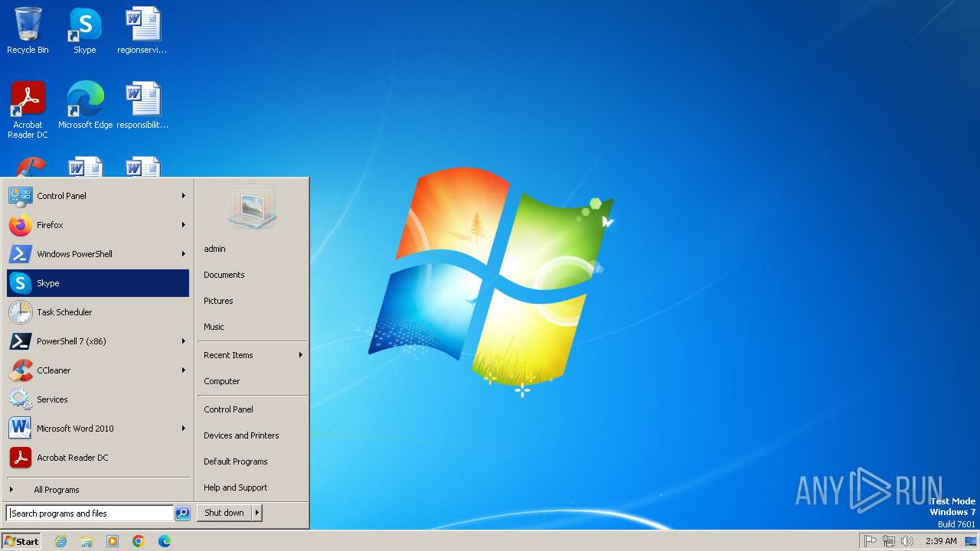Click the Show desktop button in tray
The width and height of the screenshot is (980, 551).
pyautogui.click(x=971, y=541)
